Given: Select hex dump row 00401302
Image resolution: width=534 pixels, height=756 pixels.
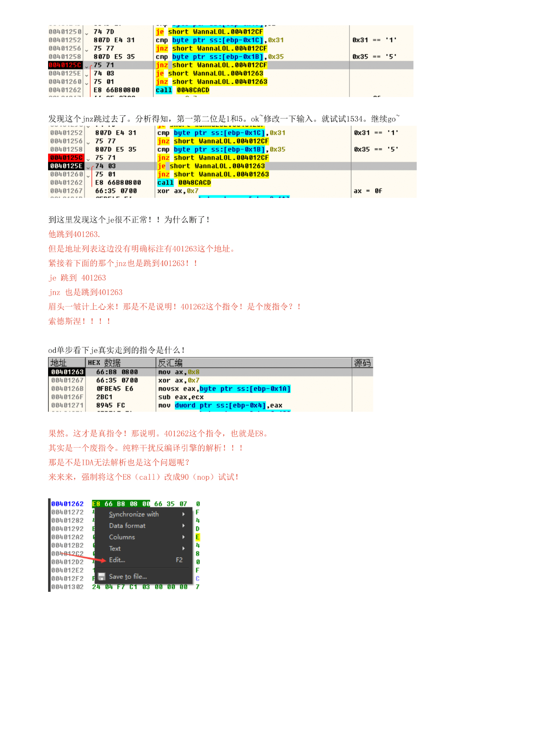Looking at the screenshot, I should [67, 587].
